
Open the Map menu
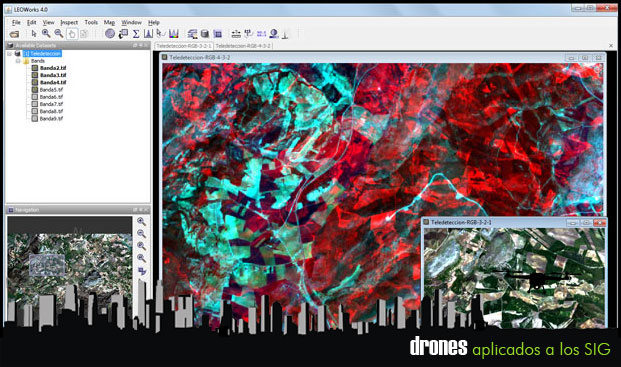(x=109, y=23)
